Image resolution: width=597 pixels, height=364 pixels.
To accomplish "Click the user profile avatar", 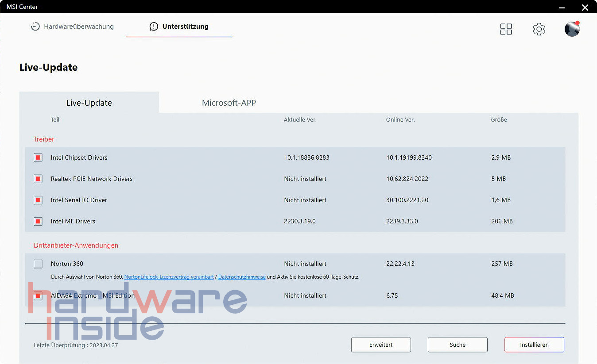I will pyautogui.click(x=572, y=29).
